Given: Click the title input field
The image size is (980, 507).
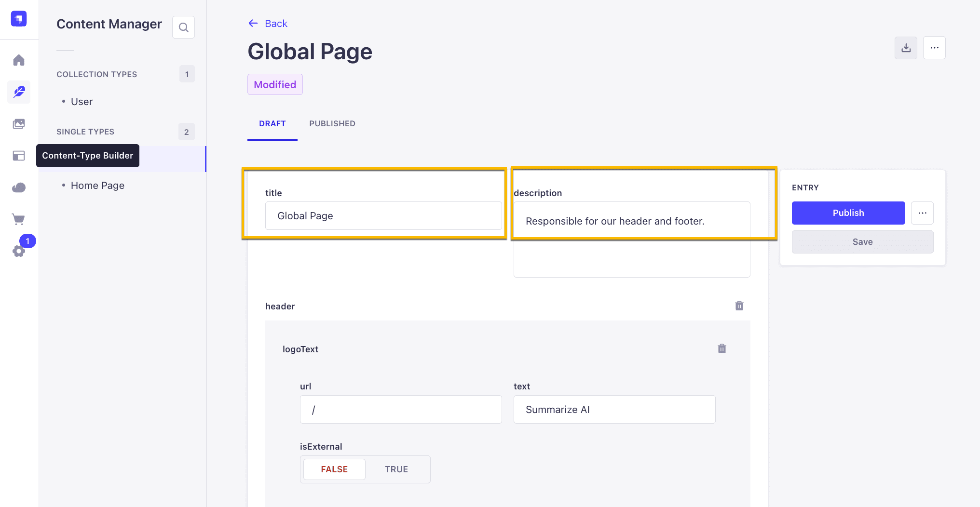Looking at the screenshot, I should pos(383,216).
